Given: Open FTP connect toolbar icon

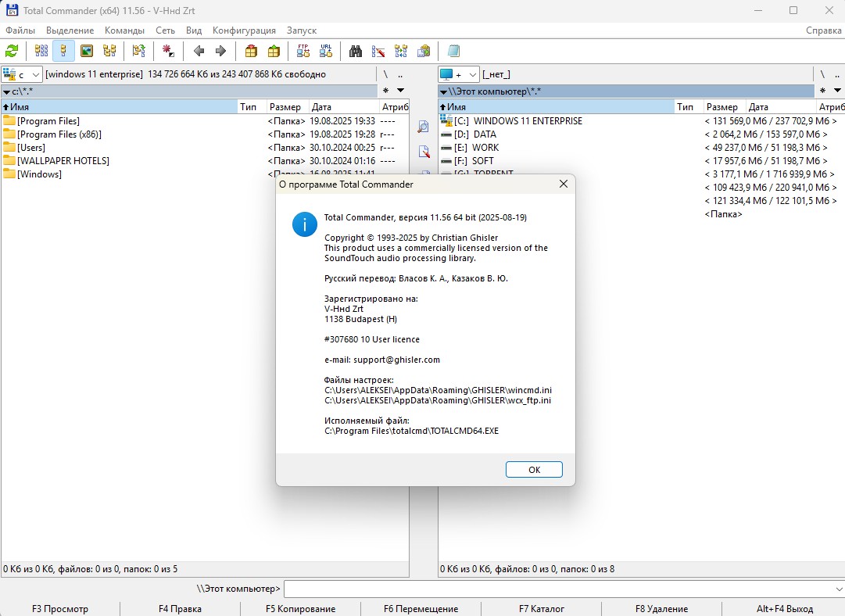Looking at the screenshot, I should [x=303, y=51].
